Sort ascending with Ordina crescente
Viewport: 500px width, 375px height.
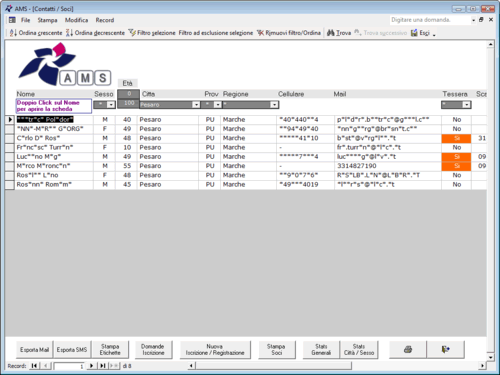[x=36, y=33]
